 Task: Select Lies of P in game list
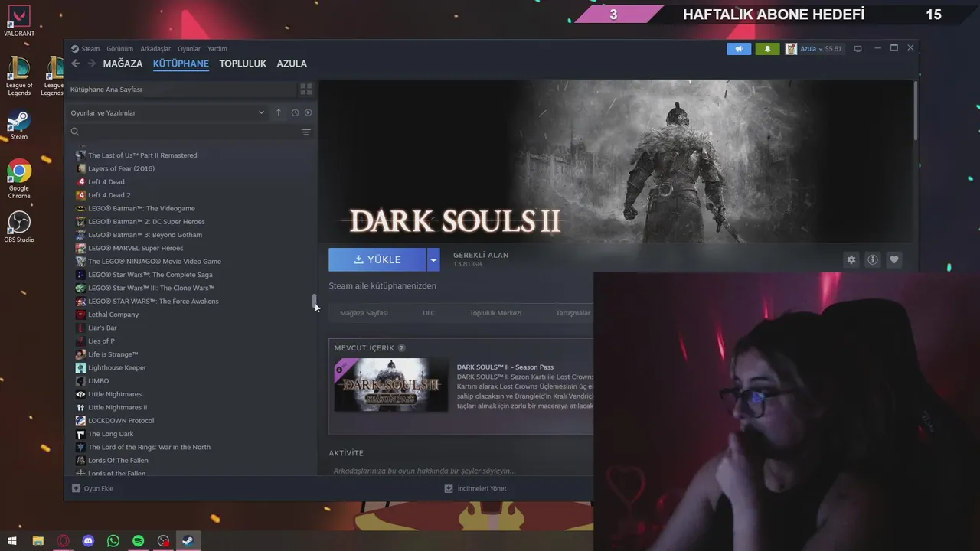(x=101, y=341)
